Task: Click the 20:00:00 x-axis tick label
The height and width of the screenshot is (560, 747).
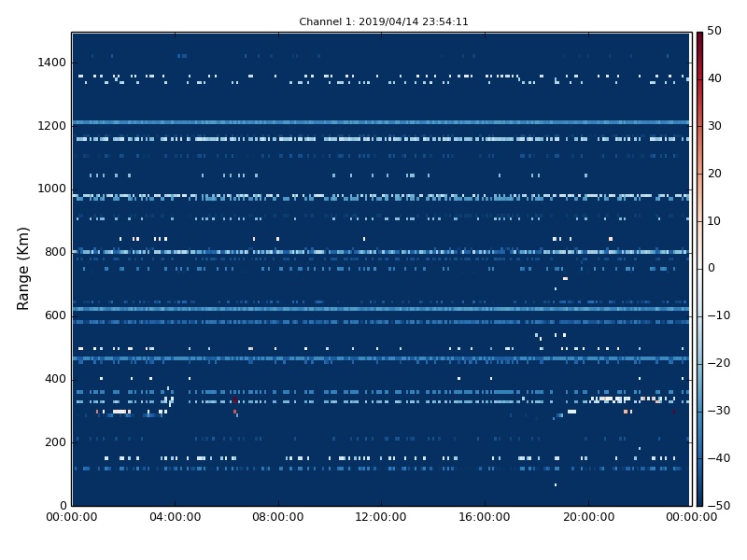Action: point(588,517)
